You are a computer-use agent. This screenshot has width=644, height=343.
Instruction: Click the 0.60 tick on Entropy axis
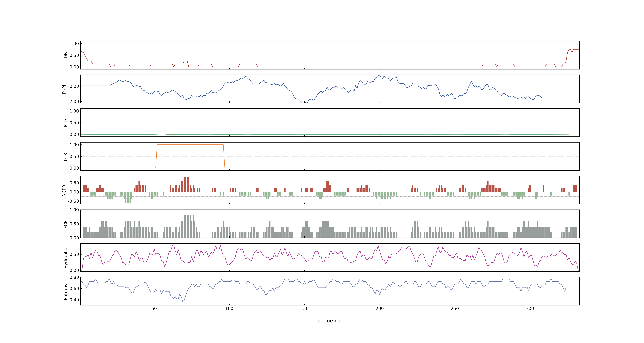pos(74,288)
